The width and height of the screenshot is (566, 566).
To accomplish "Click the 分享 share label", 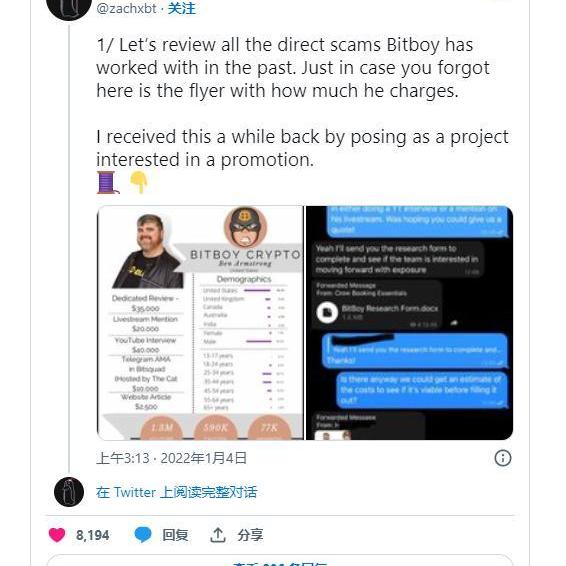I will 250,535.
